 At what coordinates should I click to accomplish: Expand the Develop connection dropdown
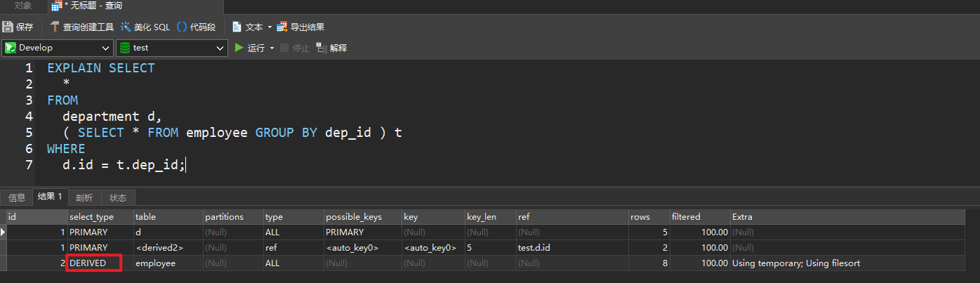click(x=105, y=48)
